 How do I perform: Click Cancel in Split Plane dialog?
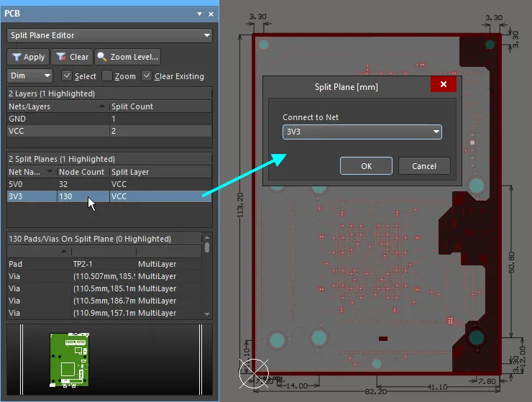click(x=424, y=166)
